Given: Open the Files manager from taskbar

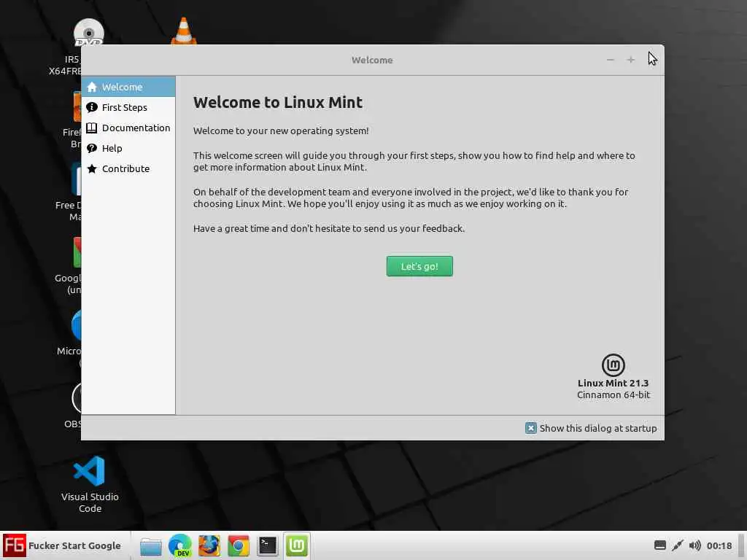Looking at the screenshot, I should (150, 545).
